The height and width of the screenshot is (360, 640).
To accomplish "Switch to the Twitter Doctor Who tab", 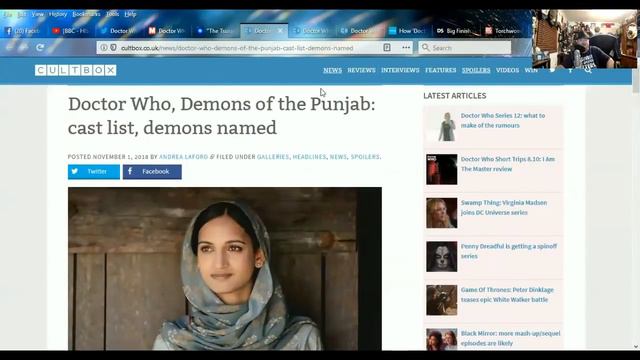I will pos(118,31).
